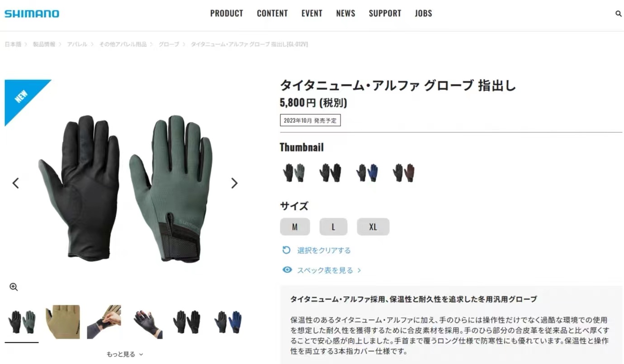Choose the black and brown color swatch
This screenshot has width=624, height=364.
(x=404, y=173)
